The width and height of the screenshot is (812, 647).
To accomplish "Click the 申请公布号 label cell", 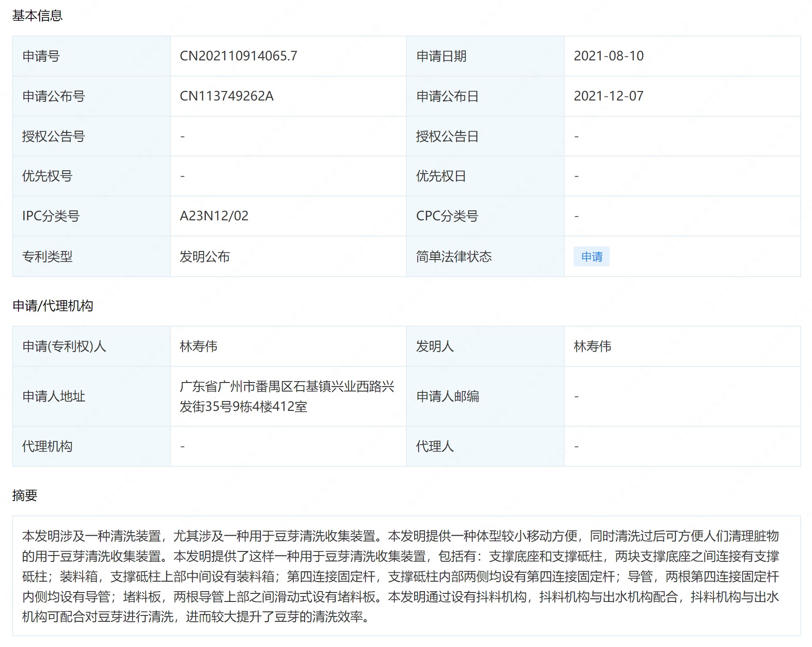I will click(91, 96).
